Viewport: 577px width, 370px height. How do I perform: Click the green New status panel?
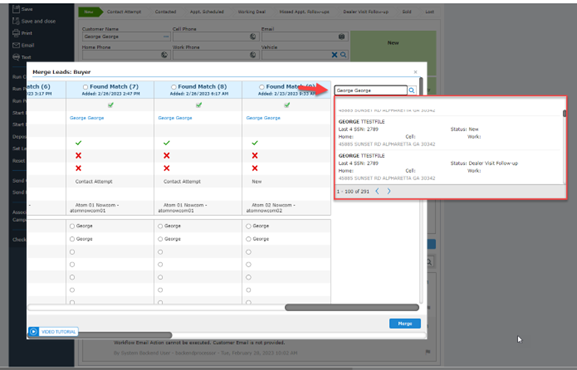pos(393,53)
